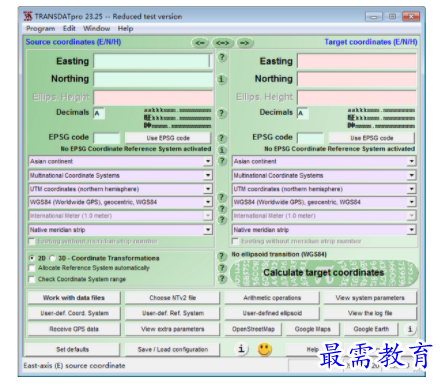The width and height of the screenshot is (441, 387).
Task: Enable Allocate Reference System automatically
Action: (32, 268)
